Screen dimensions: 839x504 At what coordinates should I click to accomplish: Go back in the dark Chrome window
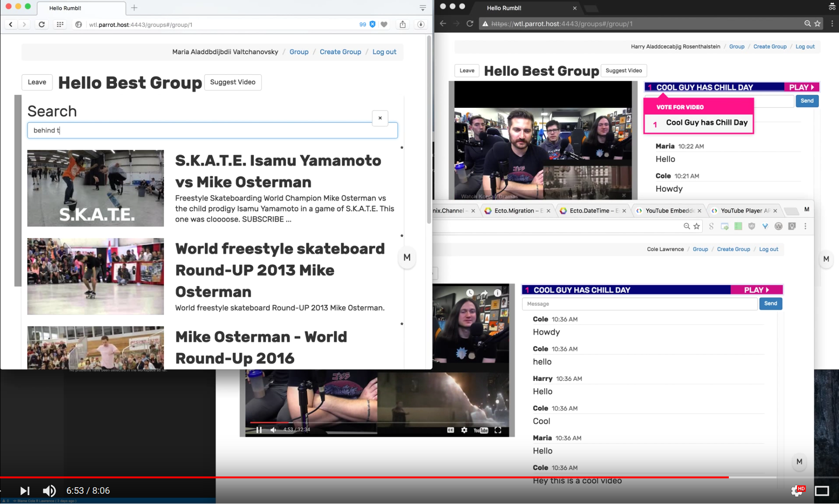pos(443,23)
